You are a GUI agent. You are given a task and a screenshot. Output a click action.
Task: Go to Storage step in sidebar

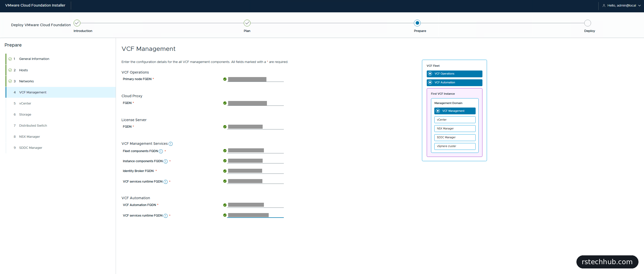[x=61, y=114]
